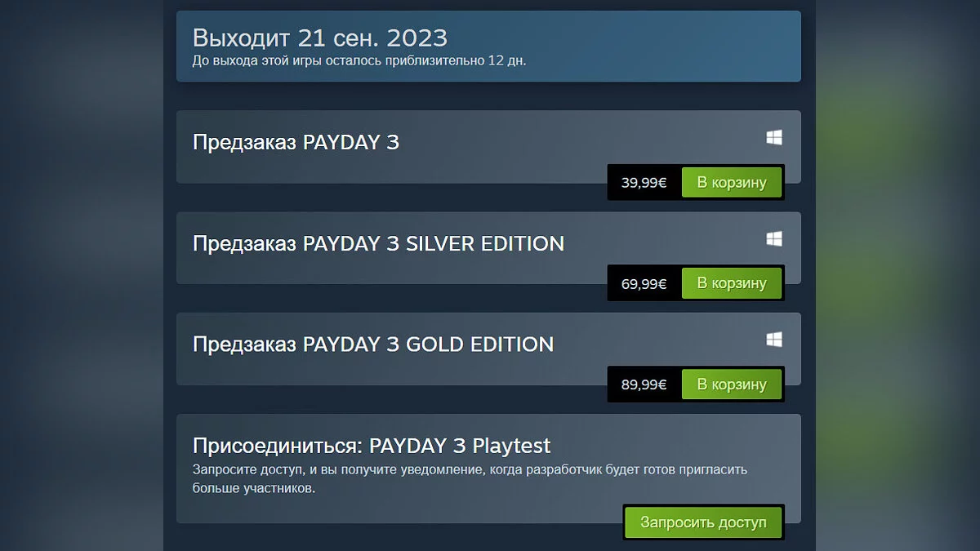Add PAYDAY 3 standard preorder to cart
Viewport: 980px width, 551px height.
tap(731, 183)
